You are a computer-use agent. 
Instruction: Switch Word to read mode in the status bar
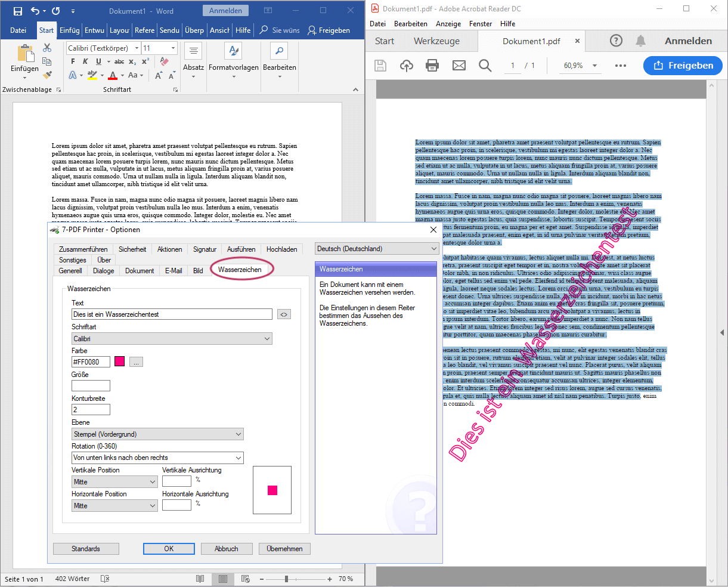click(x=200, y=579)
